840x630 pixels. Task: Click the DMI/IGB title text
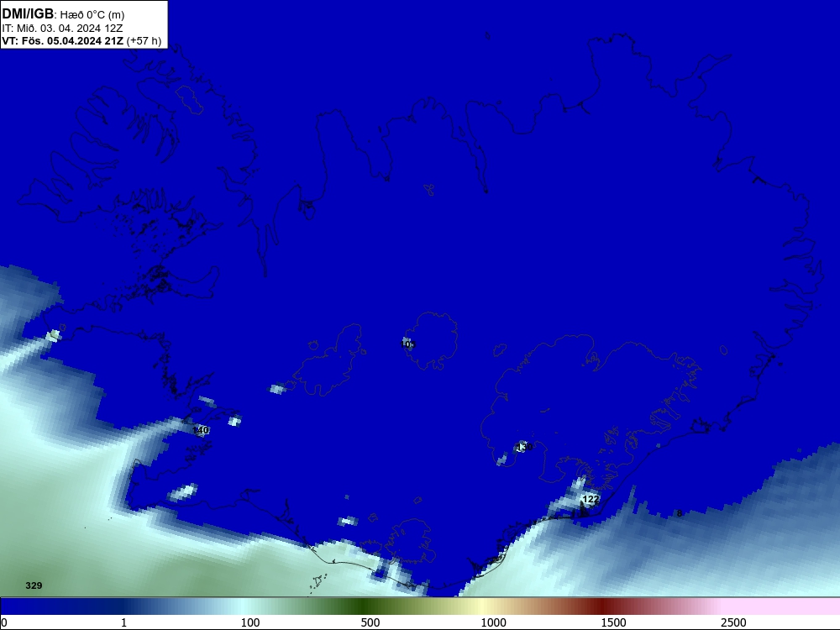[x=28, y=14]
